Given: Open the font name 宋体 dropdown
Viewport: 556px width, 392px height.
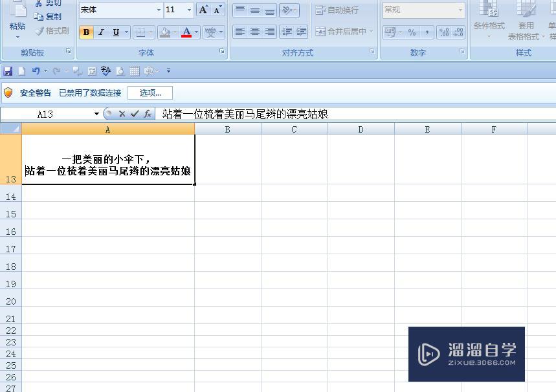Looking at the screenshot, I should pyautogui.click(x=159, y=10).
